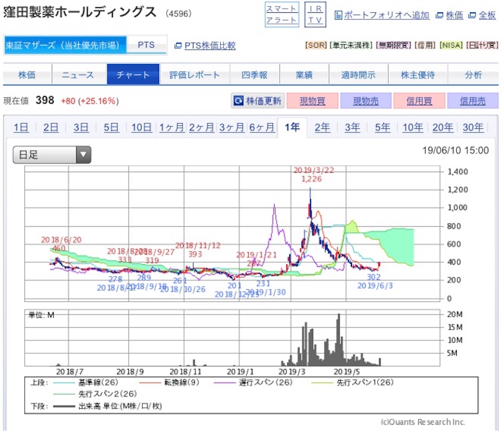Open the スマートアラート button

282,14
